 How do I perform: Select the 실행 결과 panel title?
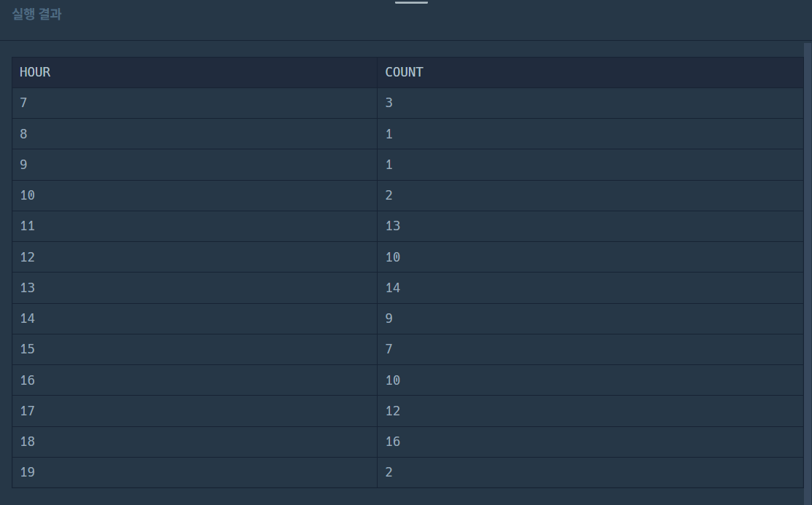pyautogui.click(x=36, y=14)
